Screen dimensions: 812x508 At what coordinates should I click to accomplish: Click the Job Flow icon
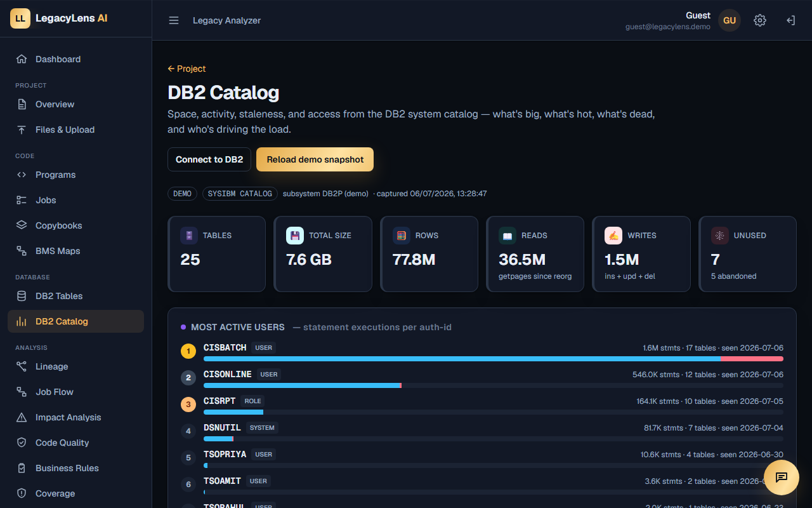click(x=22, y=392)
